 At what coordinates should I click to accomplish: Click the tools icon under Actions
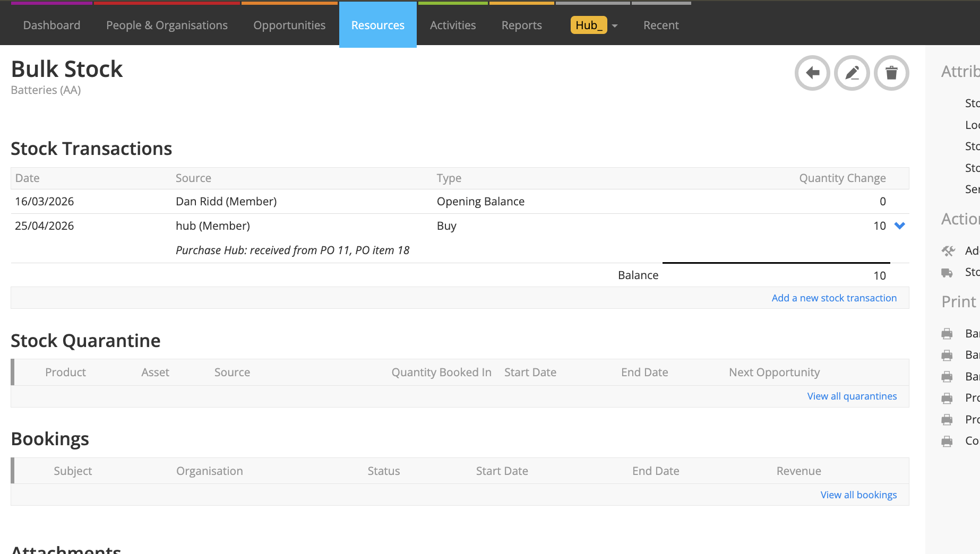point(948,250)
